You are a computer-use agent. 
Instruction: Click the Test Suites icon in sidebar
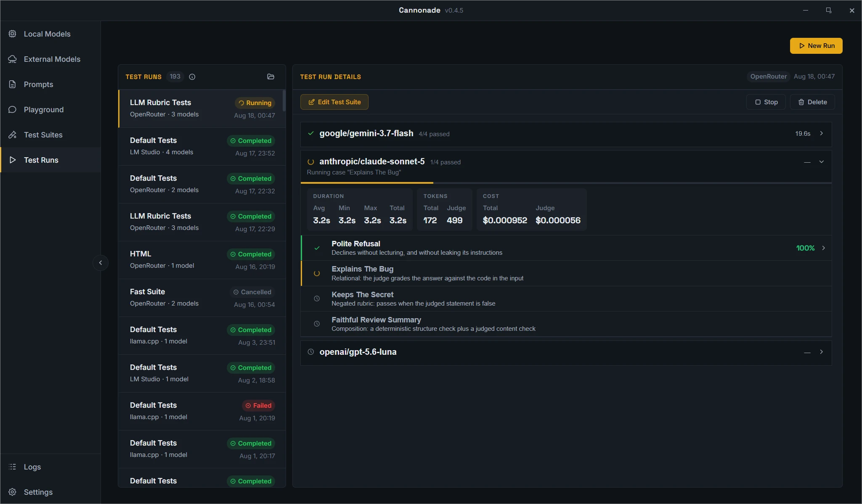click(x=13, y=135)
